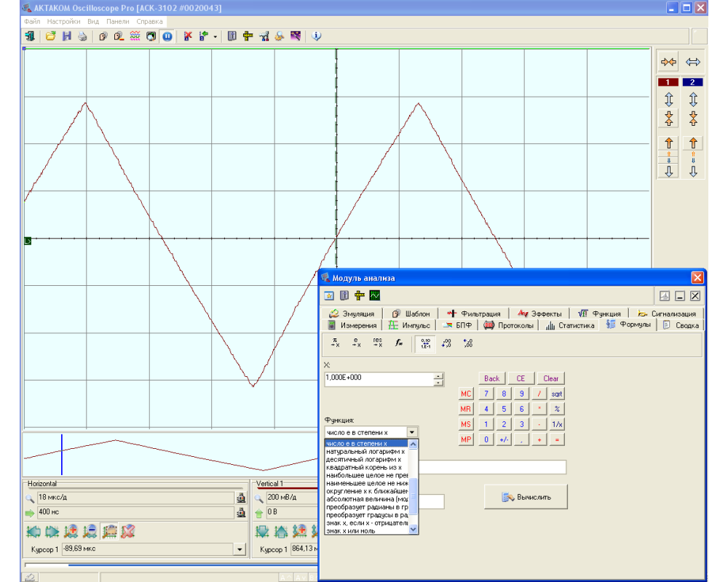Select channel 1 indicator in right panel

[x=668, y=82]
